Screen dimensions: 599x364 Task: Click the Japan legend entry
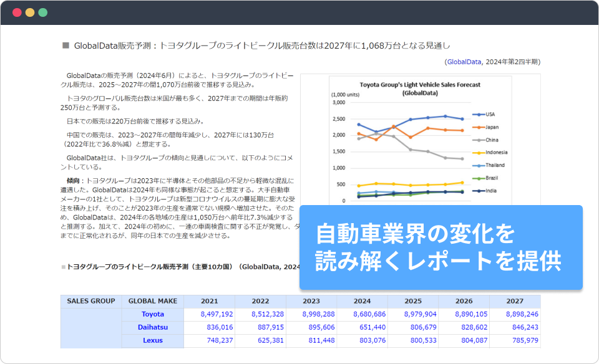point(485,127)
